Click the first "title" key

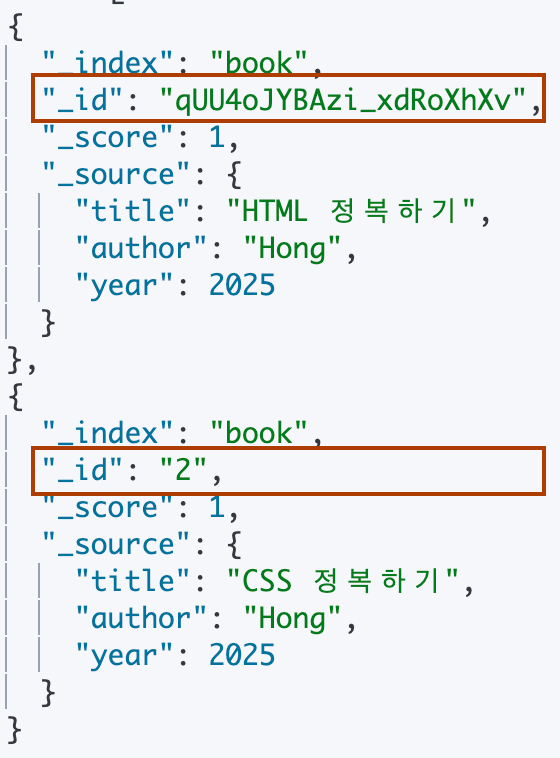tap(132, 211)
